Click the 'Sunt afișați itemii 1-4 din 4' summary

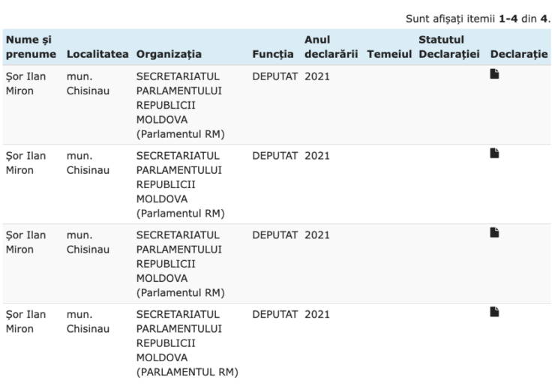pos(478,19)
